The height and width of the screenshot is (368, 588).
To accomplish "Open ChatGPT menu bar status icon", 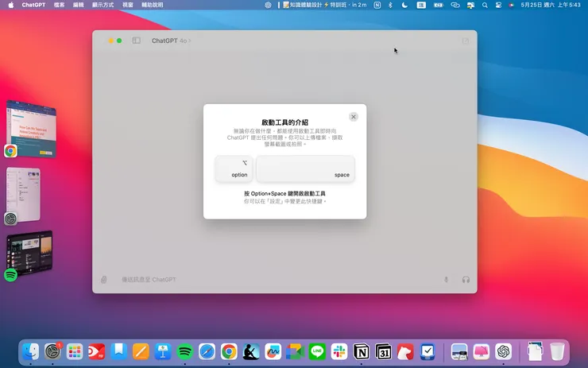I will (x=268, y=5).
